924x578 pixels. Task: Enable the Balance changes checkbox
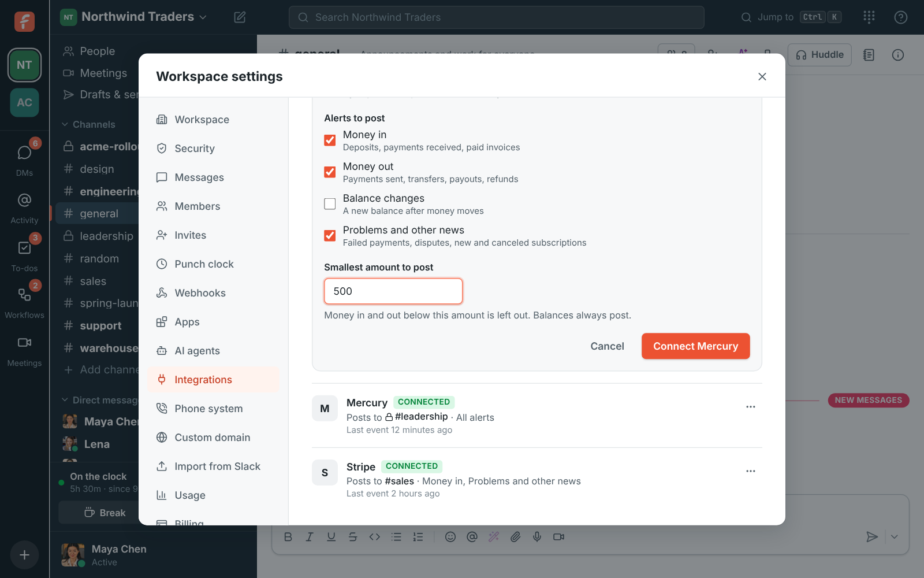click(330, 204)
